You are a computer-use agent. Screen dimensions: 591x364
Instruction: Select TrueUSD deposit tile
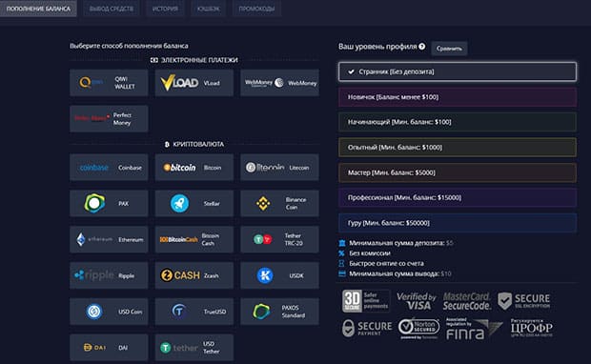coord(194,312)
